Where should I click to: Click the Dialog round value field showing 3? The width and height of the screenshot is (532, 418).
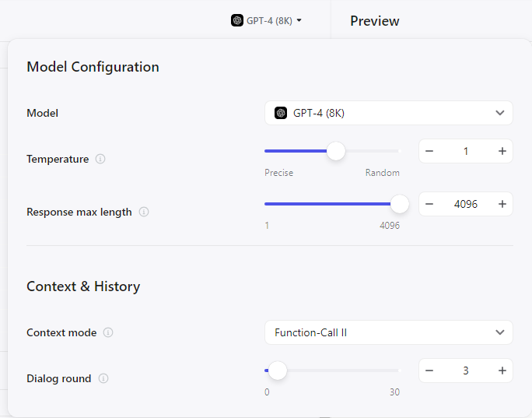pos(466,371)
